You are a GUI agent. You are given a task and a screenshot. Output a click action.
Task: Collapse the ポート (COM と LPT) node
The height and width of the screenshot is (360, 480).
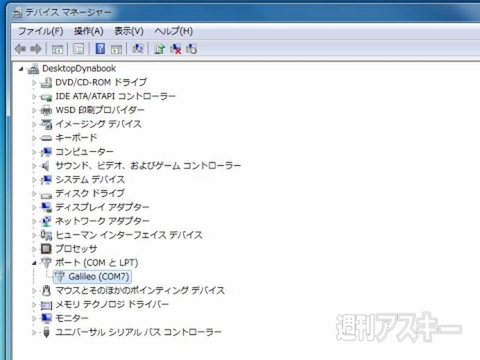click(x=34, y=263)
